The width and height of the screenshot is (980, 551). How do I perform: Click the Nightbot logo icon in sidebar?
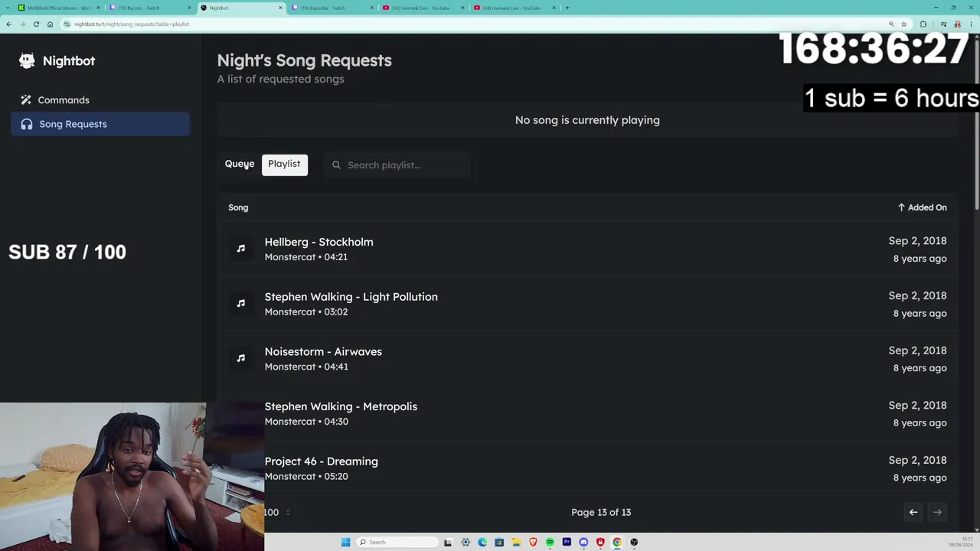(27, 60)
